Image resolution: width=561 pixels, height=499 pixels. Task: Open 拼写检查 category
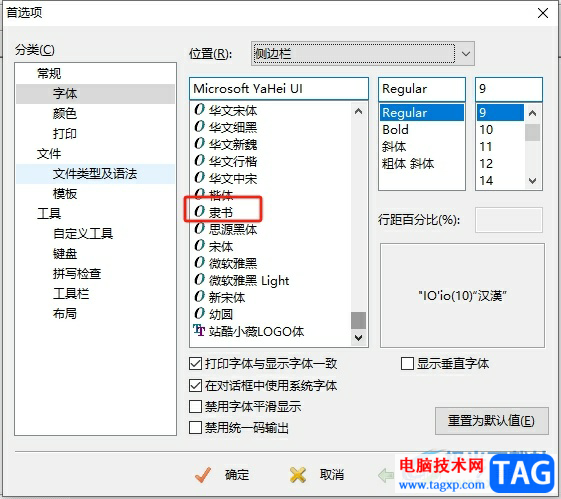point(77,274)
